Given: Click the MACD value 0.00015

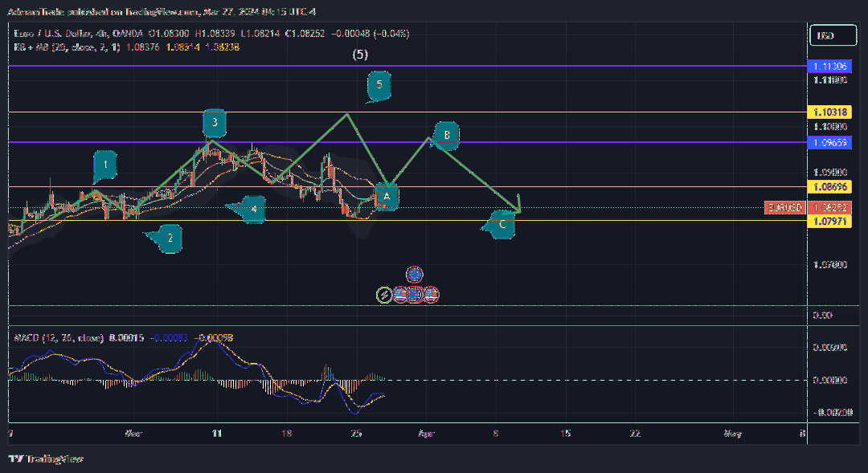Looking at the screenshot, I should pos(127,338).
